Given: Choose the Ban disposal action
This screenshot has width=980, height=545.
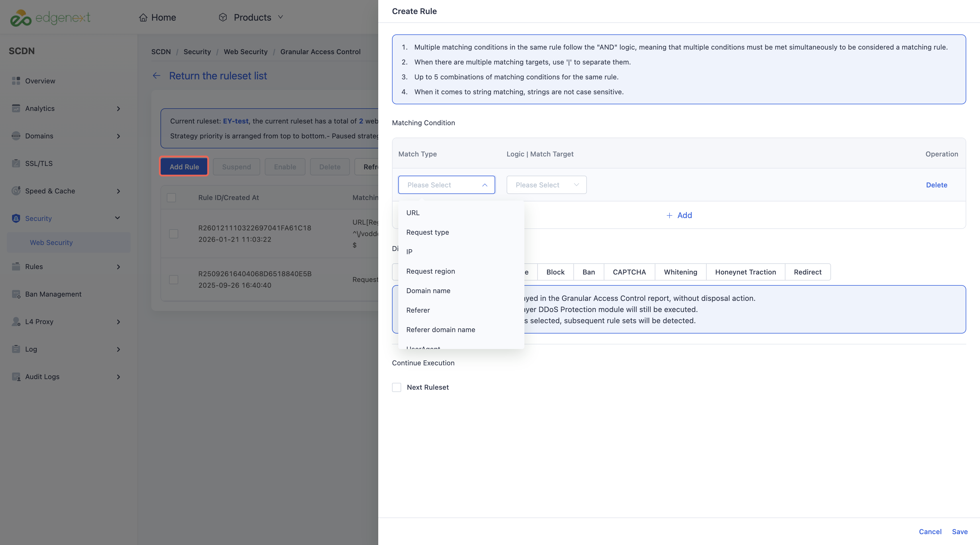Looking at the screenshot, I should [x=589, y=272].
